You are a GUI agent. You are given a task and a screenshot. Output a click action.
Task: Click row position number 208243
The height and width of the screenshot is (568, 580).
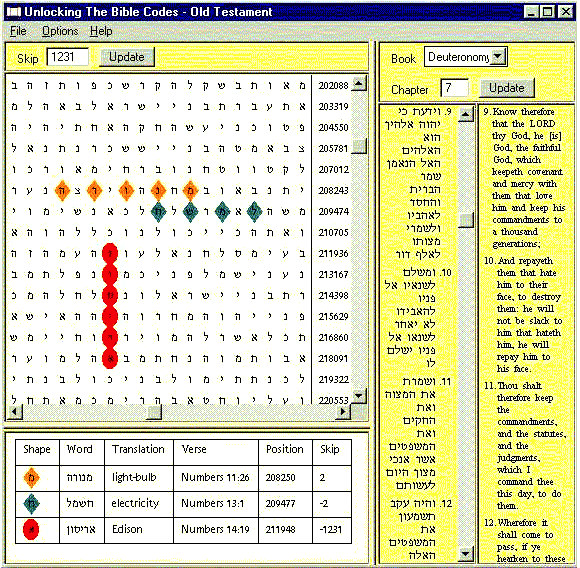333,190
